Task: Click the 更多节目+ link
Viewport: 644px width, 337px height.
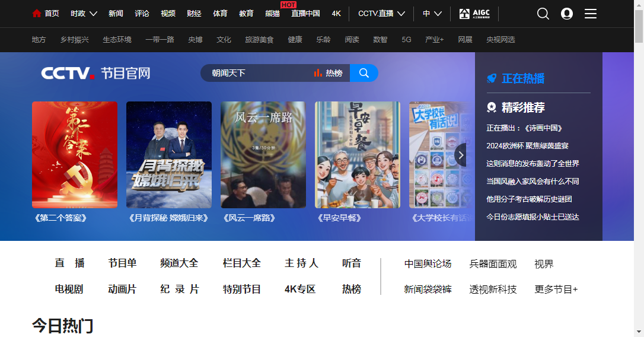Action: click(x=556, y=290)
